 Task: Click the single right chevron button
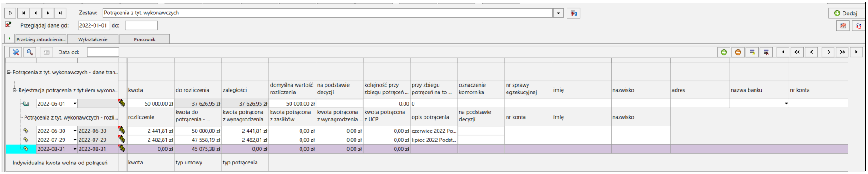pyautogui.click(x=829, y=52)
